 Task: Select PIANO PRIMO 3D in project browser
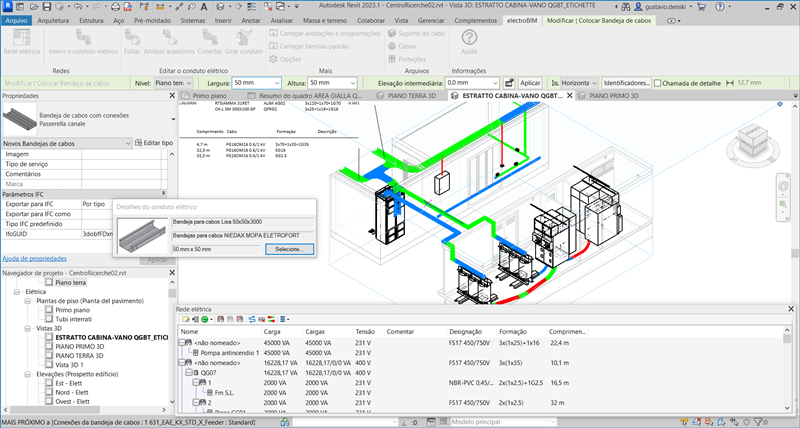pos(80,346)
